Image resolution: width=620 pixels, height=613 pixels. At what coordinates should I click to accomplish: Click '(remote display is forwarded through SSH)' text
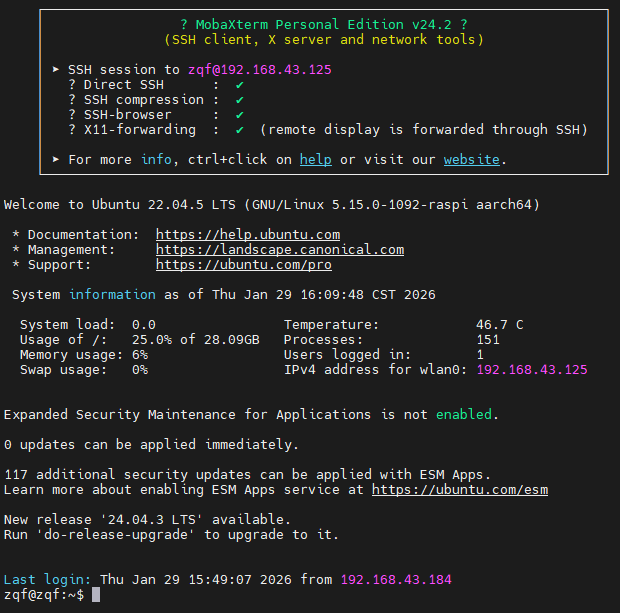pos(424,130)
